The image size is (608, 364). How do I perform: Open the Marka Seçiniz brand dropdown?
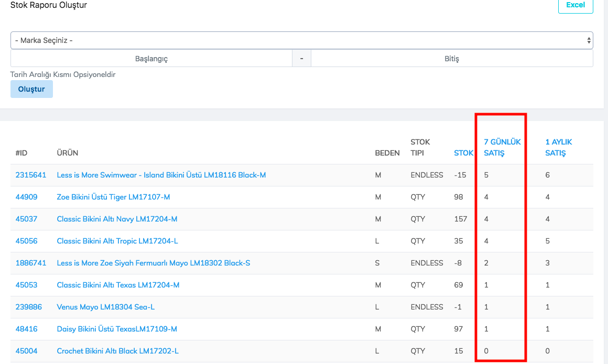coord(301,40)
